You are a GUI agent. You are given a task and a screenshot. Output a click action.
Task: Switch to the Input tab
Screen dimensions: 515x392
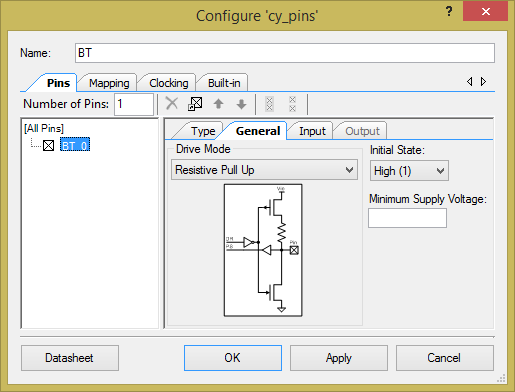[x=312, y=131]
